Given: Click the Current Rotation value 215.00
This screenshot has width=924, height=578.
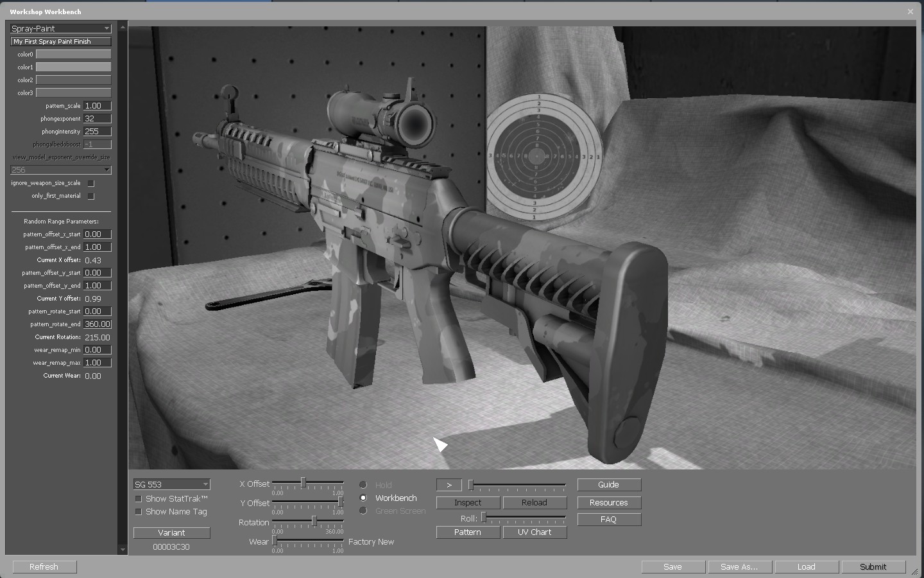Looking at the screenshot, I should (98, 337).
